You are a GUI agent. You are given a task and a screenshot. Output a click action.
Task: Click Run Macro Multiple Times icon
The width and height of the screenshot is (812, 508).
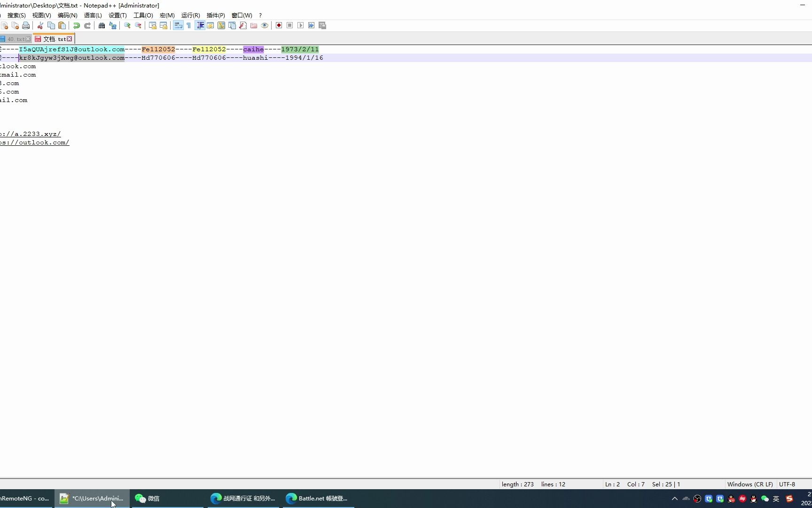[x=312, y=25]
